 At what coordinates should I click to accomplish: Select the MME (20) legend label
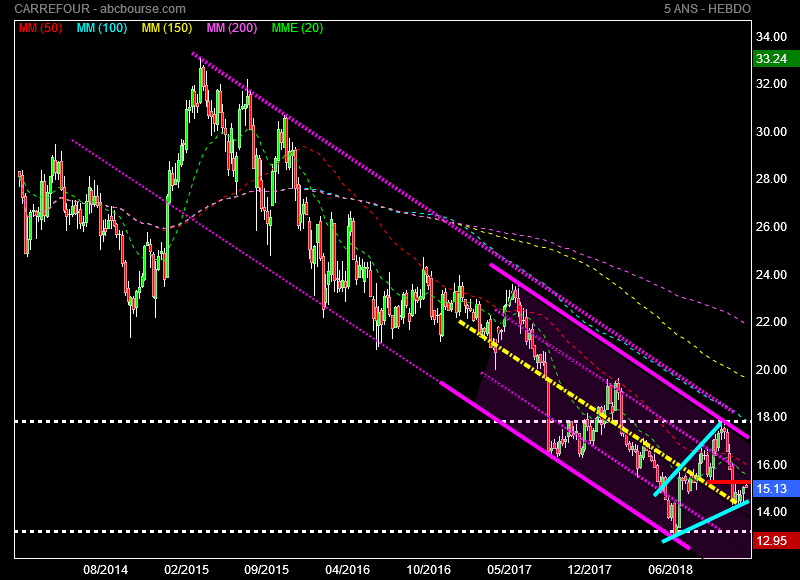(297, 28)
